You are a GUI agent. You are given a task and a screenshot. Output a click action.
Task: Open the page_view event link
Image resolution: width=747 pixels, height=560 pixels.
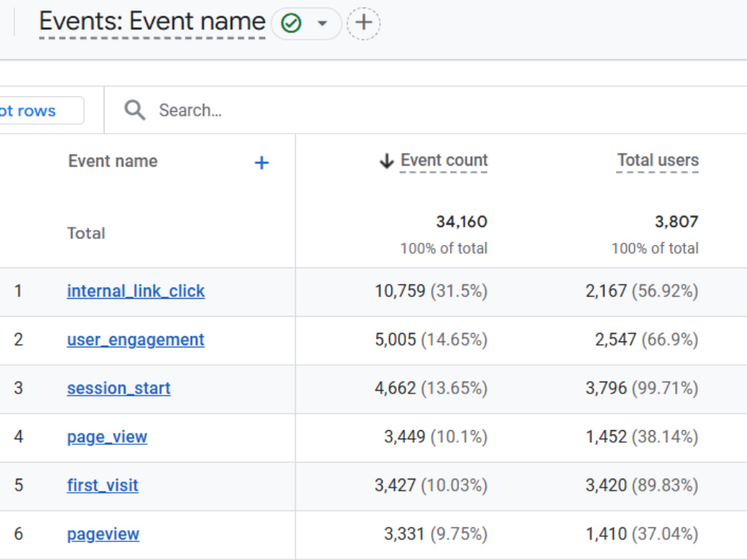click(x=107, y=437)
